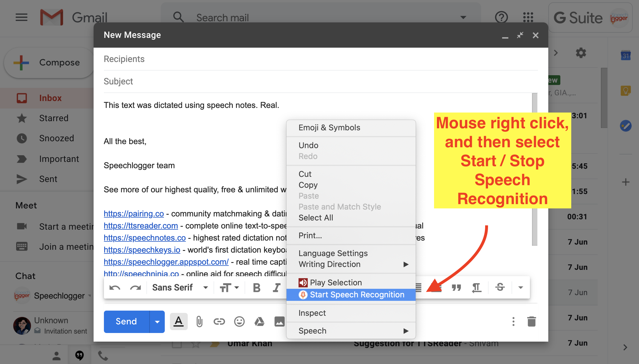Open the Gmail main menu hamburger icon
The height and width of the screenshot is (364, 639).
(22, 18)
